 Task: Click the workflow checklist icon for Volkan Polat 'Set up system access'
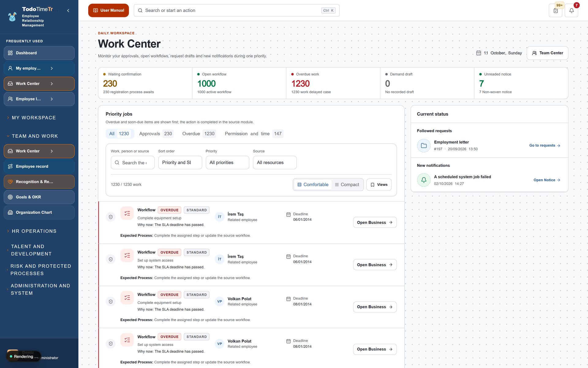click(127, 340)
